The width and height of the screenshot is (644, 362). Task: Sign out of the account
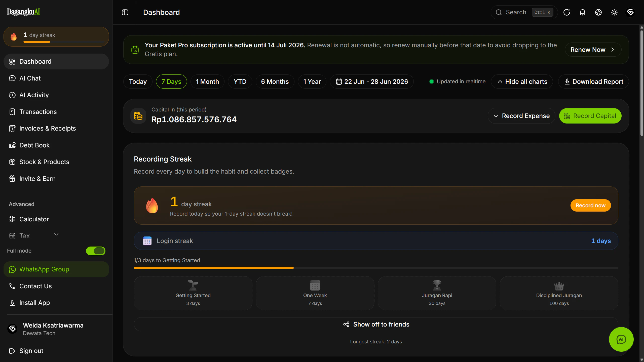[x=56, y=351]
